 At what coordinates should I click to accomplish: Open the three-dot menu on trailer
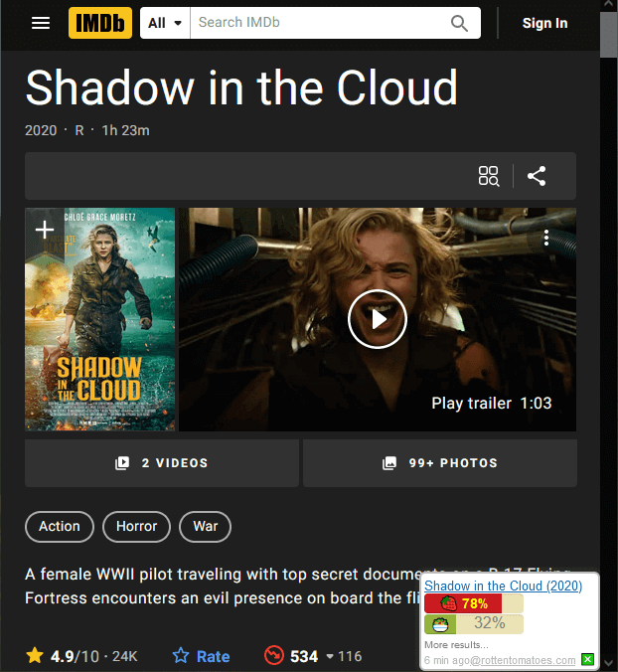(x=546, y=238)
